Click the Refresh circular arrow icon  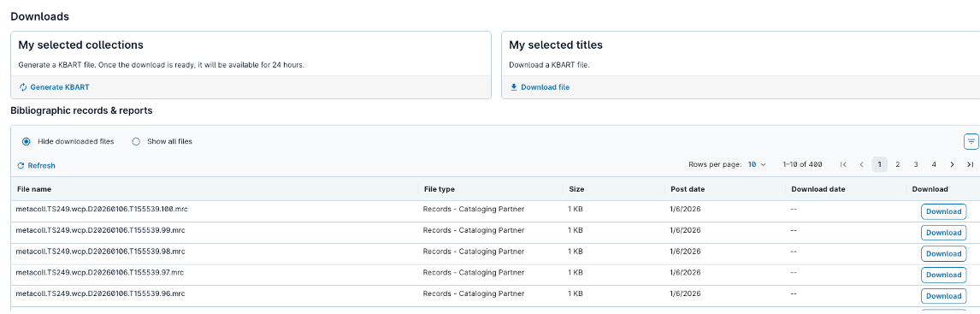coord(21,166)
